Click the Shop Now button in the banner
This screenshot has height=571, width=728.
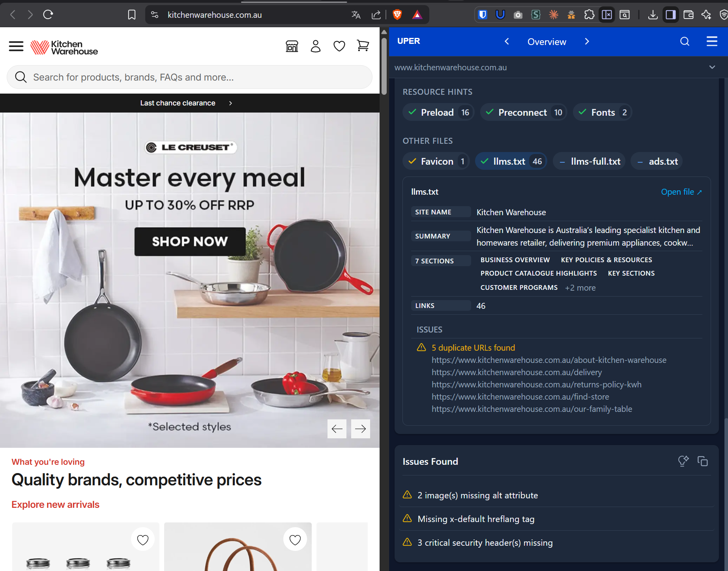point(190,241)
